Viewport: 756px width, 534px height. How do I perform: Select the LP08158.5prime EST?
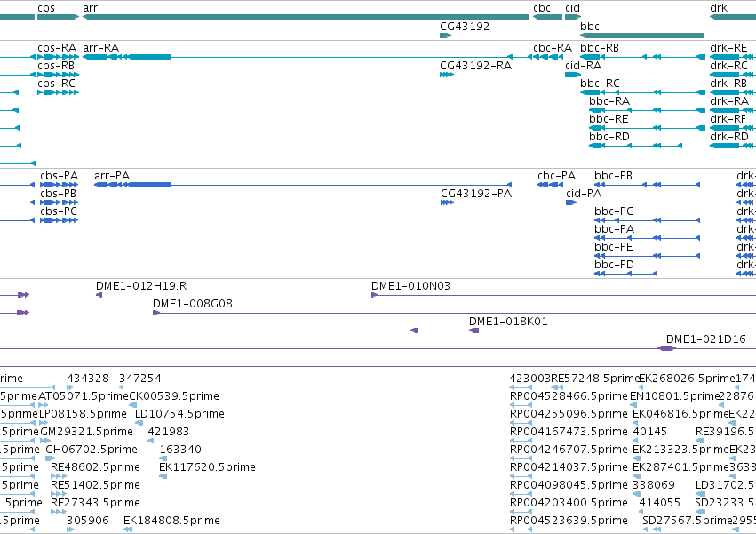[x=43, y=423]
